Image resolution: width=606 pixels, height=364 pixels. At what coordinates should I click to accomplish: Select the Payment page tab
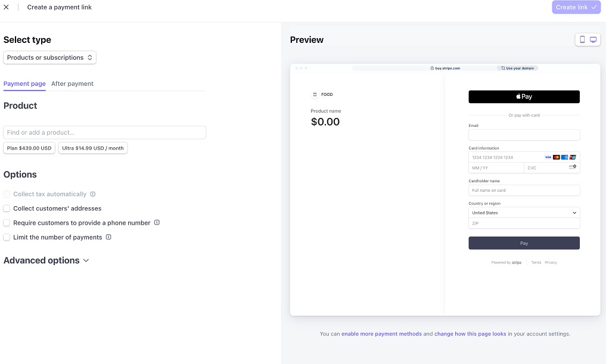tap(24, 84)
